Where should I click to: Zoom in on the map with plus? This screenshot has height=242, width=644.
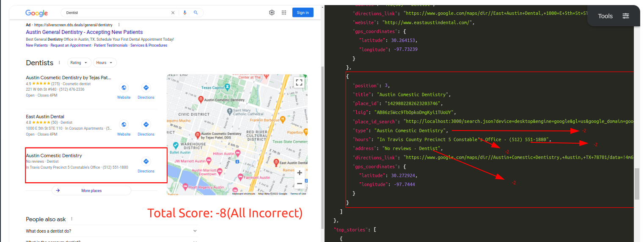pos(300,173)
